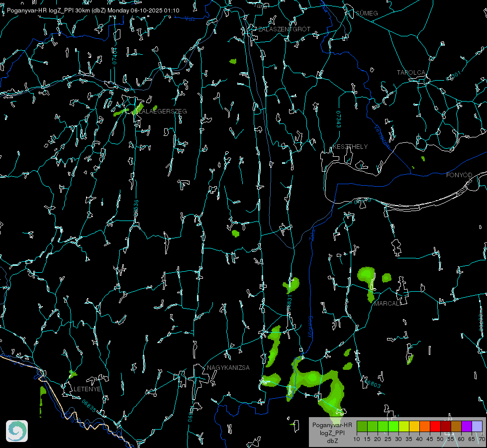This screenshot has height=448, width=487.
Task: Select the 15-20 dBZ green legend swatch
Action: point(373,426)
